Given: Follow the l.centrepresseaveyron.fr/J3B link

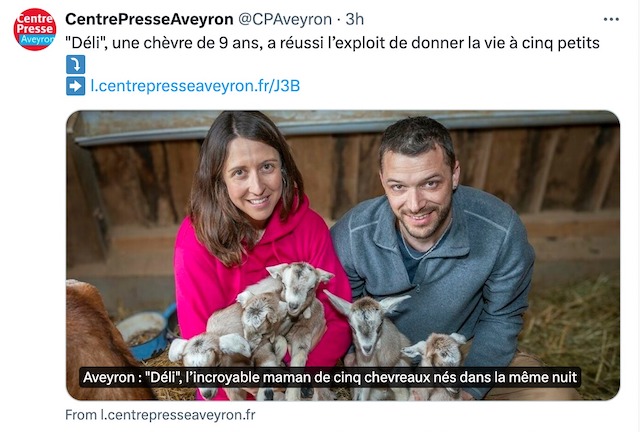Looking at the screenshot, I should pyautogui.click(x=195, y=86).
